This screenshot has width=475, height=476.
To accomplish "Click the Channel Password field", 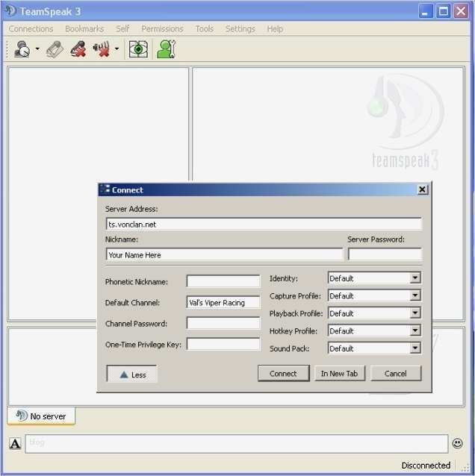I will point(223,323).
